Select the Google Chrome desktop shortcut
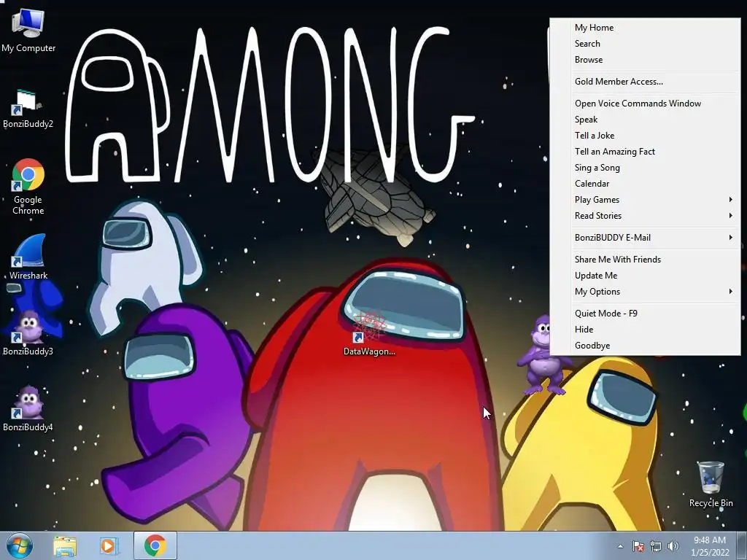The height and width of the screenshot is (560, 747). tap(28, 186)
